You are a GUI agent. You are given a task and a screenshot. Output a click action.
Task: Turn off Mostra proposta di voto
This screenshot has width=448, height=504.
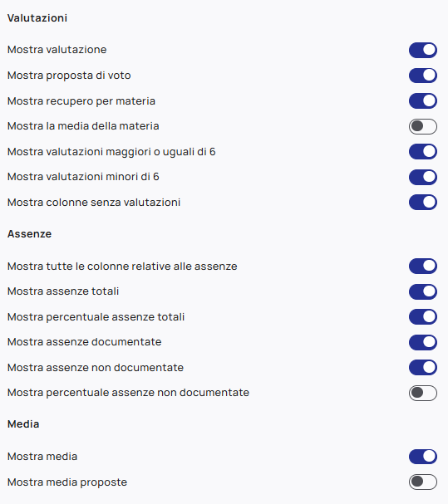423,76
